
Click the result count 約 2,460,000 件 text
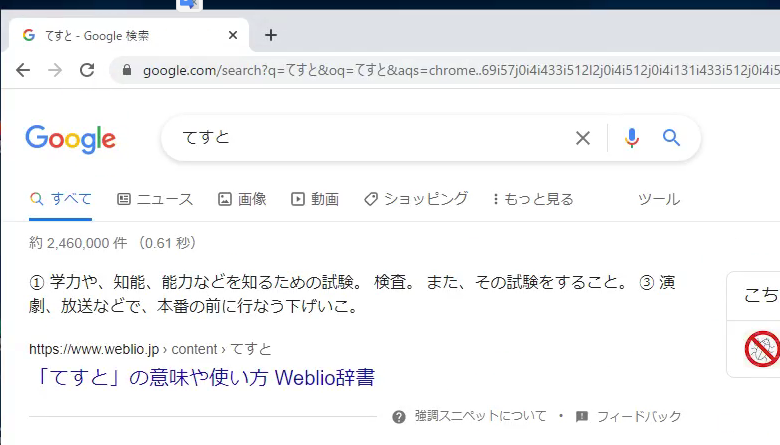[78, 243]
